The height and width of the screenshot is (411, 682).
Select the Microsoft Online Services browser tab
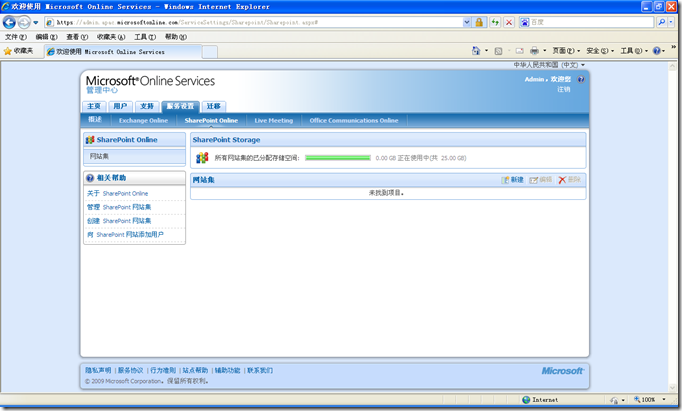coord(123,52)
